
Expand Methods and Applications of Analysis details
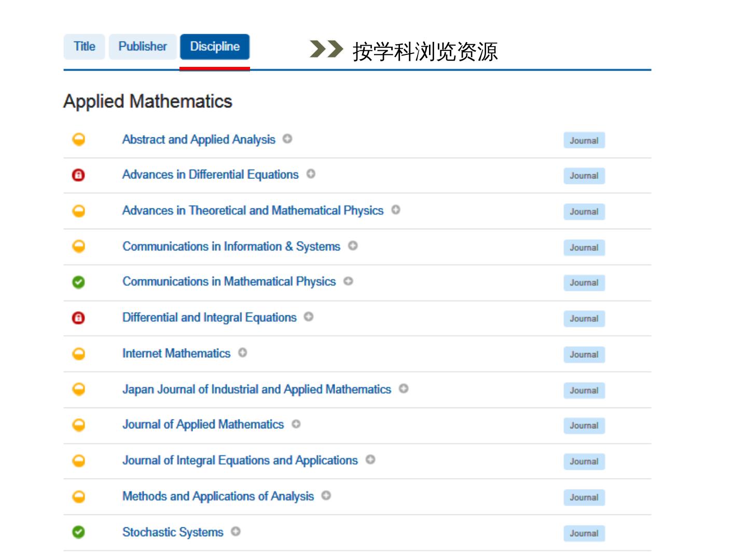pyautogui.click(x=326, y=495)
